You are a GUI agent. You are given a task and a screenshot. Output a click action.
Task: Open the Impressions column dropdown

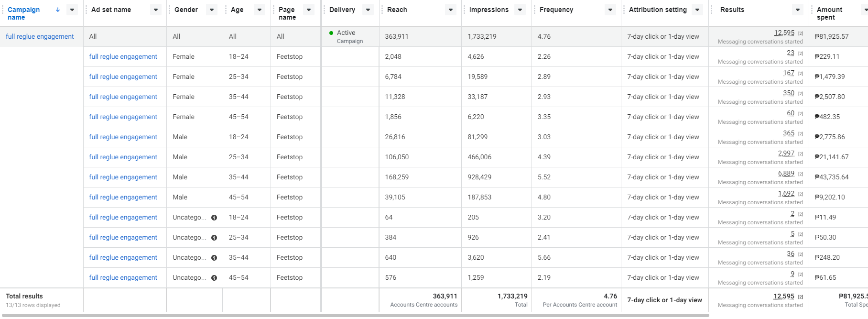coord(520,10)
